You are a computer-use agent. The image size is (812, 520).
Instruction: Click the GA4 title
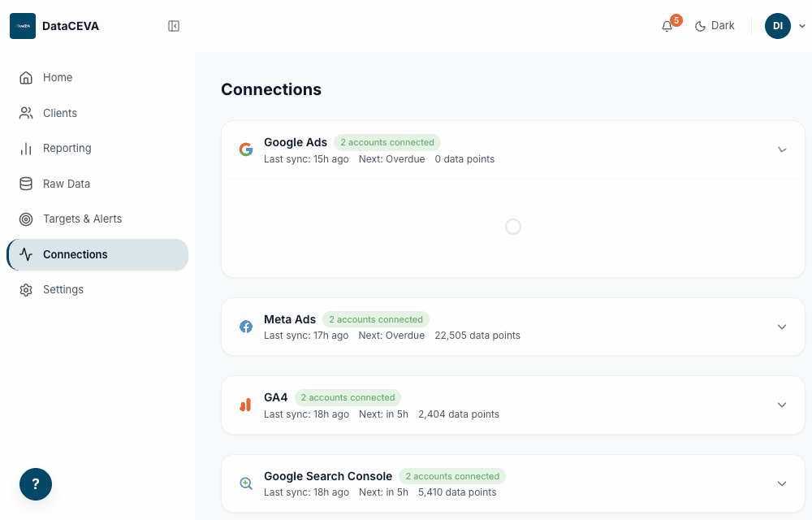[275, 398]
